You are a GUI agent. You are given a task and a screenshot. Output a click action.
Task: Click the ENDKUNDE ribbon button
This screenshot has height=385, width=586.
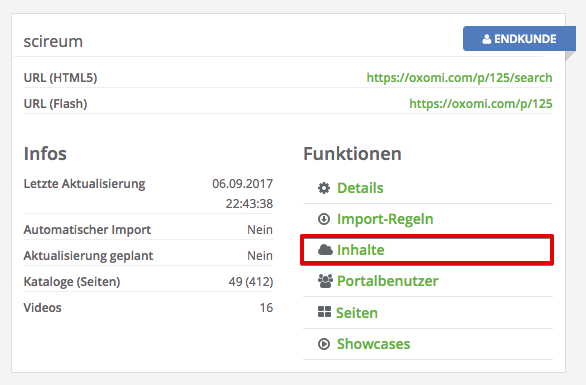pos(519,38)
